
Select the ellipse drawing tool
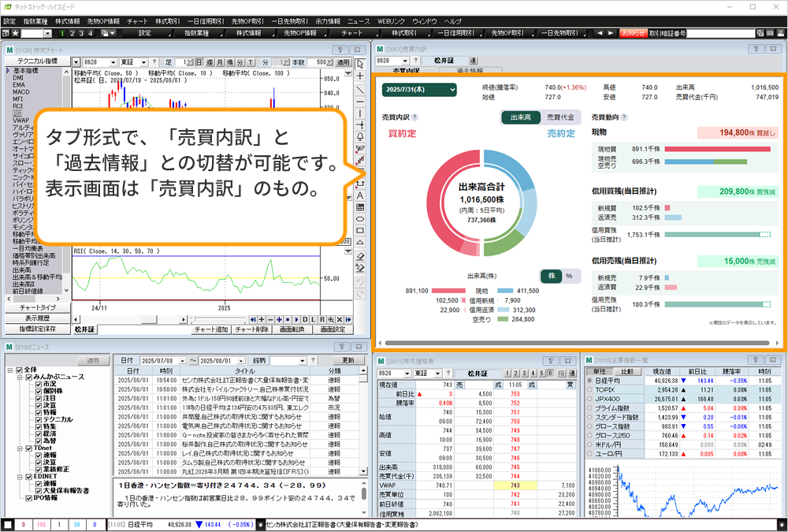[360, 219]
